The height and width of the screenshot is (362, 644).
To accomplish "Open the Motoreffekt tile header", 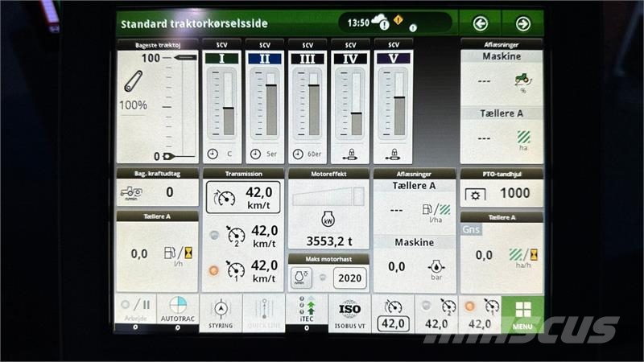I will (328, 174).
